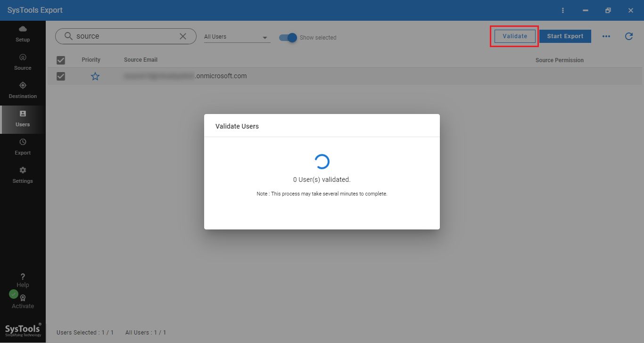This screenshot has height=343, width=644.
Task: Mark the user as priority with star
Action: pyautogui.click(x=95, y=76)
